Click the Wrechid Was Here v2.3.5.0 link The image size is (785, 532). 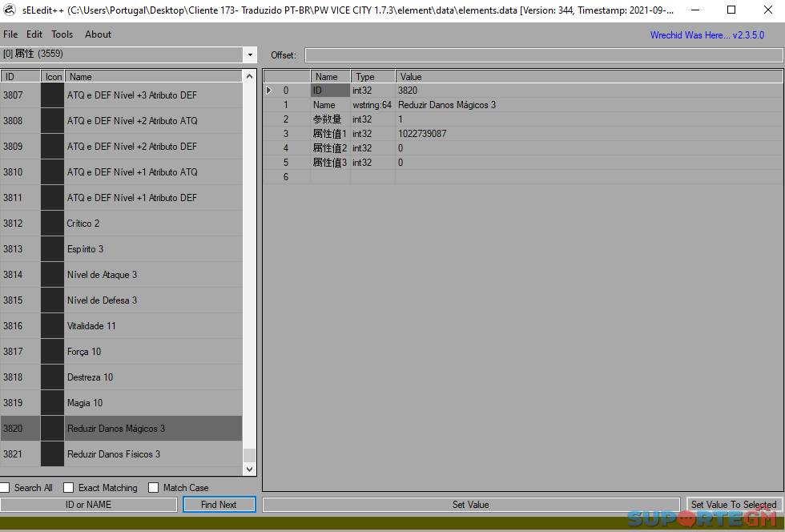point(706,35)
